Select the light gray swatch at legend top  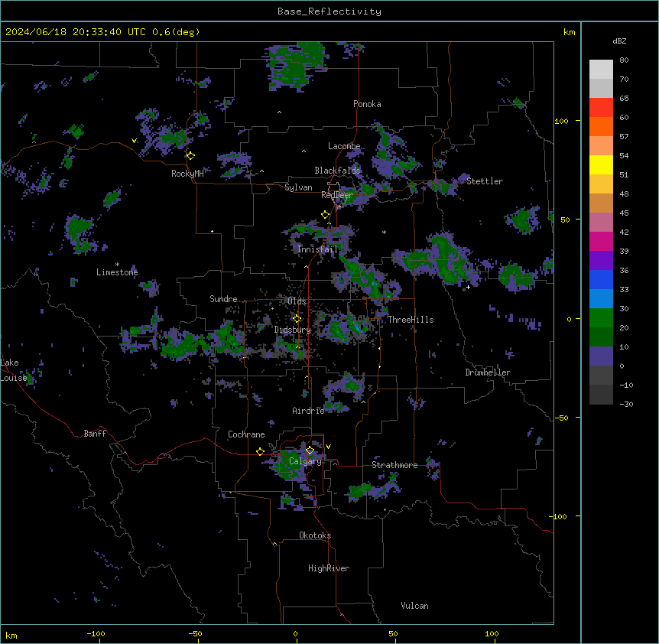[x=601, y=70]
